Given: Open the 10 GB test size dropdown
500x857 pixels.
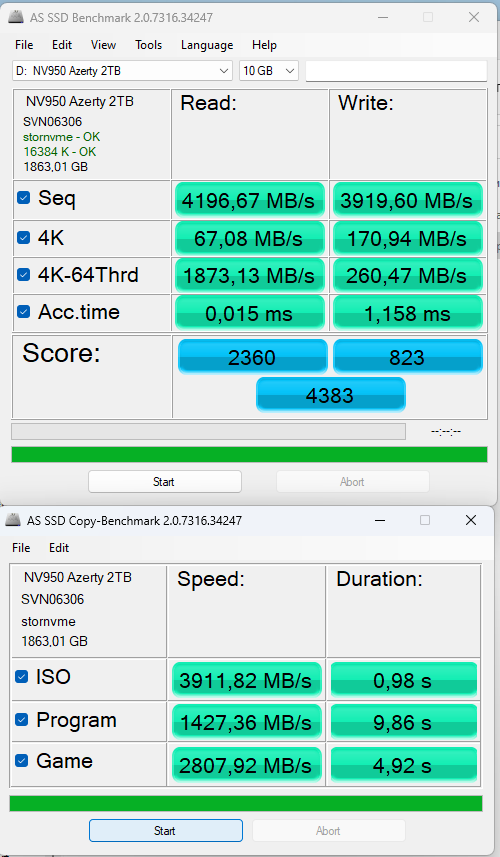Looking at the screenshot, I should pos(269,71).
